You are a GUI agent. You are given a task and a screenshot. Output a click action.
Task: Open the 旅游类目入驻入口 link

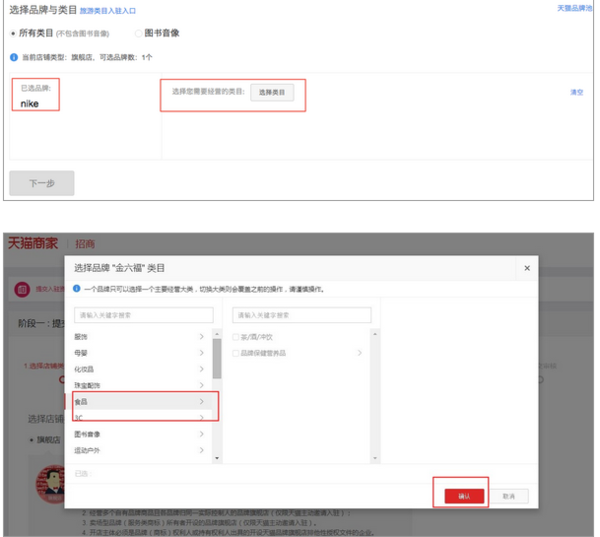click(108, 11)
